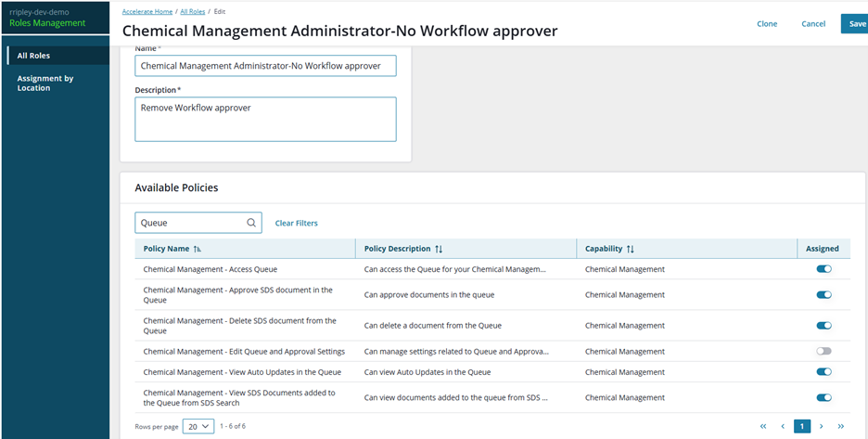Click the Save button

pyautogui.click(x=857, y=24)
